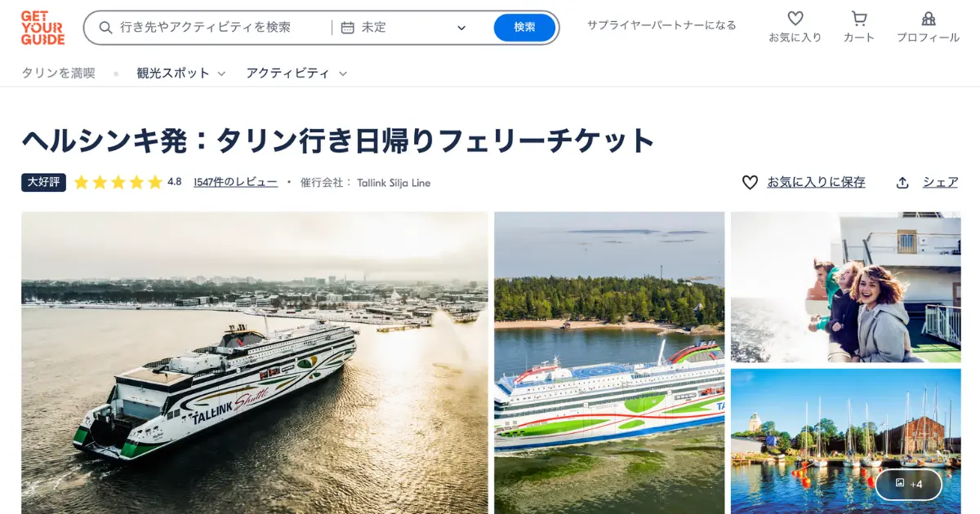The height and width of the screenshot is (514, 980).
Task: Open the カート shopping cart icon
Action: pos(859,18)
